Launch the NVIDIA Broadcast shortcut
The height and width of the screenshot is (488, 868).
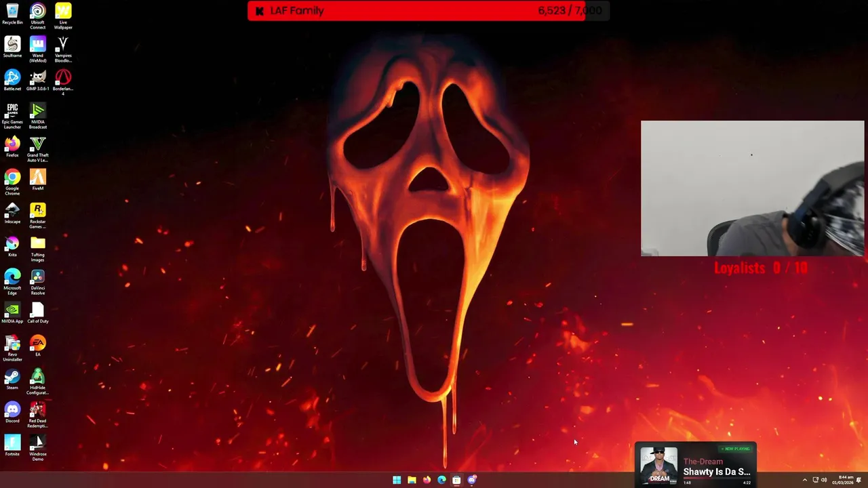pyautogui.click(x=38, y=116)
